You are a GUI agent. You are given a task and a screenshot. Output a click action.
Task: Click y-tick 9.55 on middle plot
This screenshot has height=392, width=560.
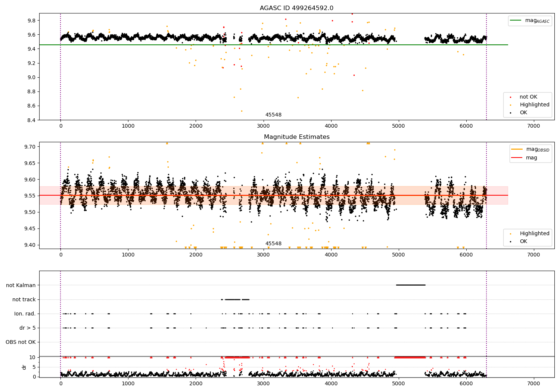(x=30, y=196)
